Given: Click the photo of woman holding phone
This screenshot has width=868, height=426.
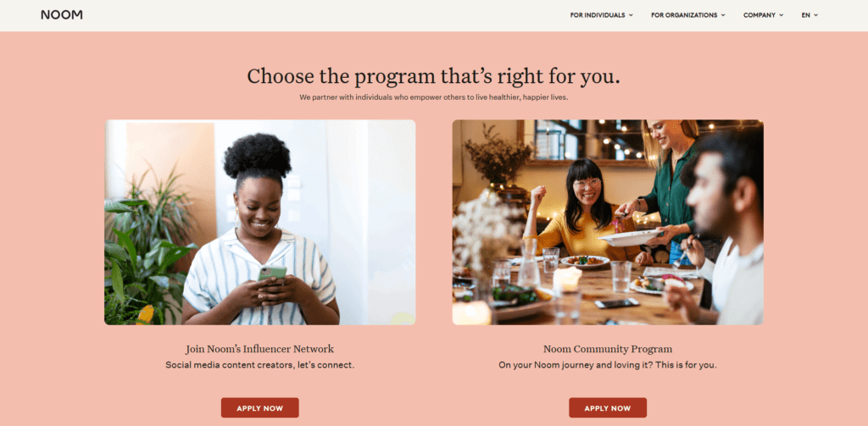Looking at the screenshot, I should (259, 223).
